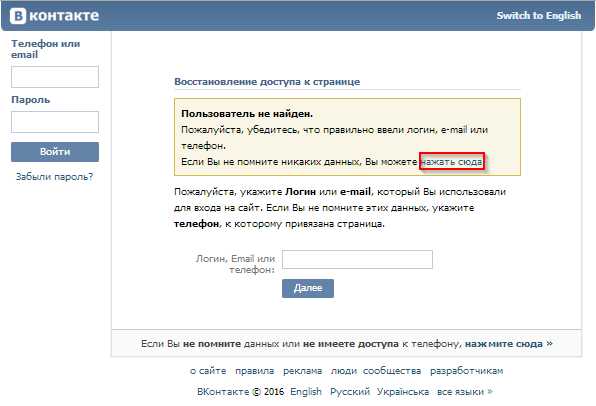
Task: Open the о сайте footer link
Action: [208, 371]
